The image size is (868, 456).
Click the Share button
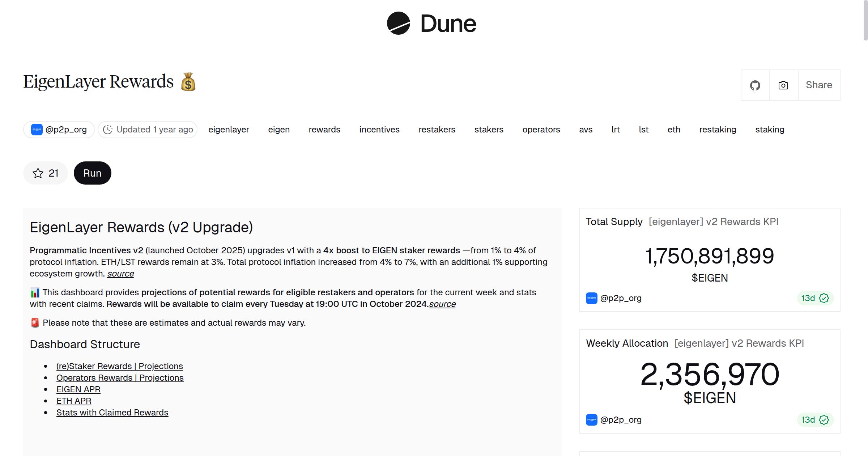819,85
